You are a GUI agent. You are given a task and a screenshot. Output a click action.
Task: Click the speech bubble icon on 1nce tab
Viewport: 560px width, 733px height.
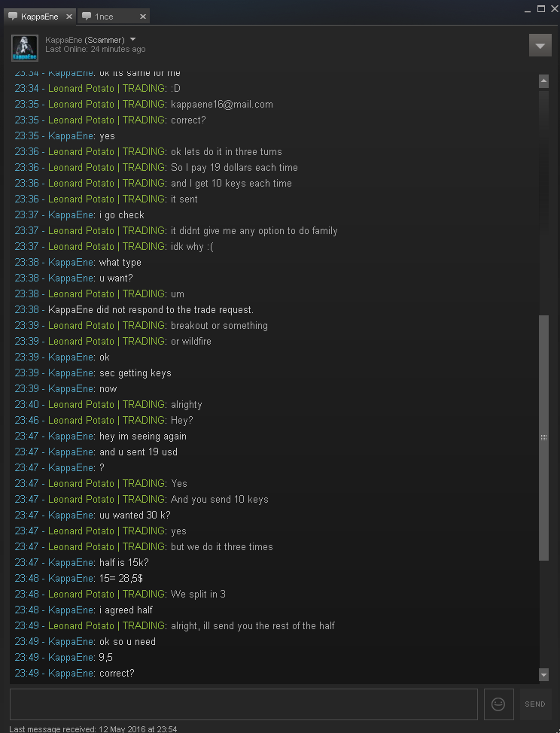87,17
